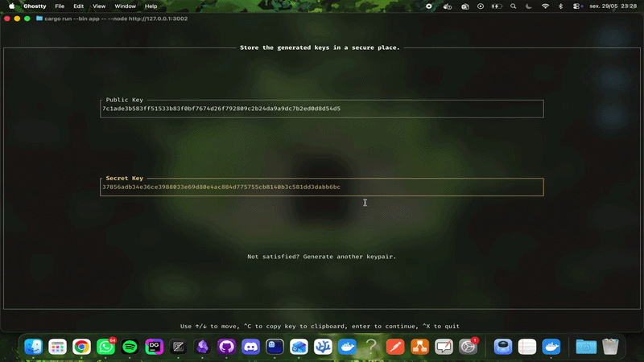Select 'Generate another keypair' text
644x362 pixels.
349,257
